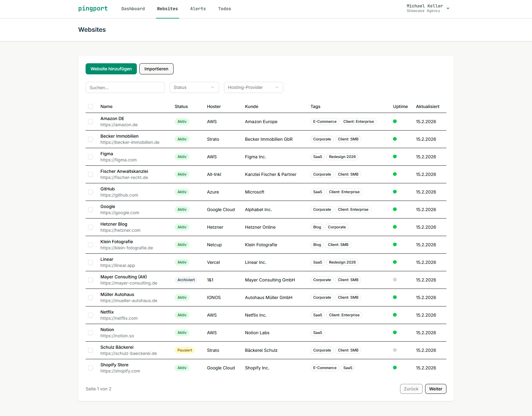This screenshot has height=416, width=532.
Task: Click the pingport logo
Action: (x=93, y=8)
